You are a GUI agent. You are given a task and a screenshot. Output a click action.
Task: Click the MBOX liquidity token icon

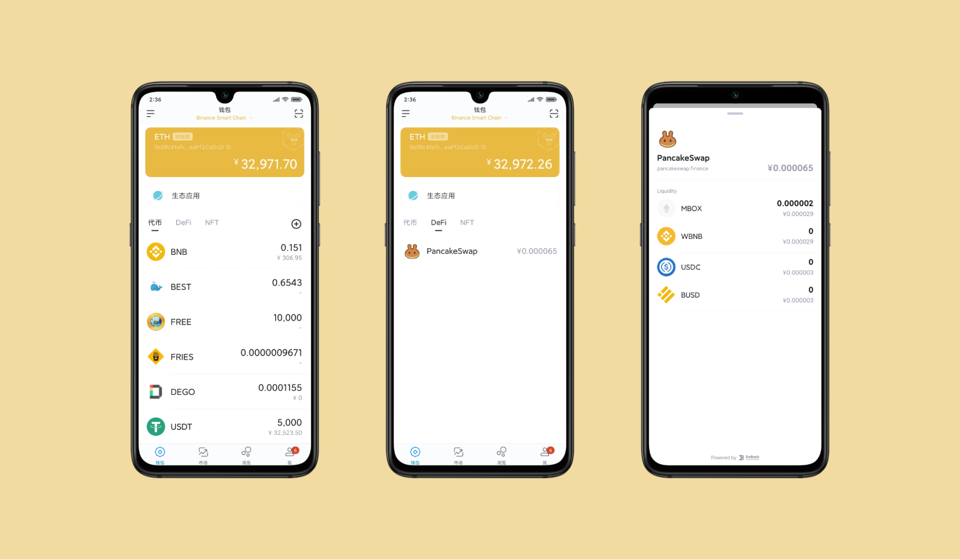pyautogui.click(x=663, y=208)
